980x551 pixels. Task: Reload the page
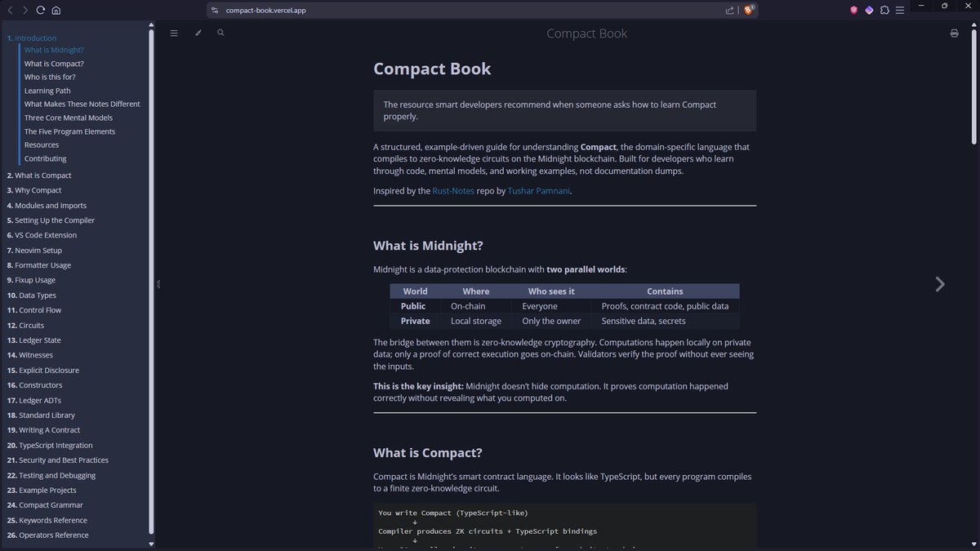tap(40, 11)
